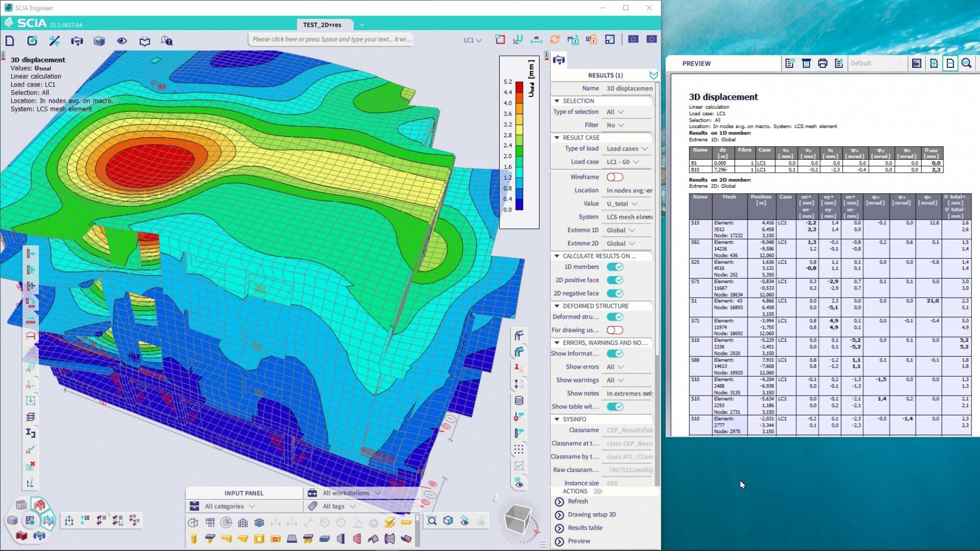Click the print icon in Preview panel
The width and height of the screenshot is (980, 551).
click(x=822, y=63)
